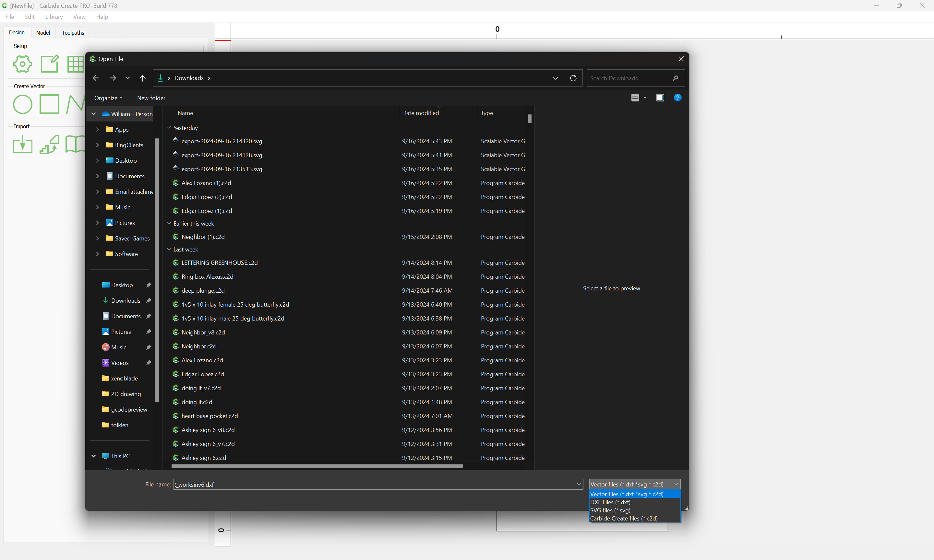Toggle the preview pane icon
Image resolution: width=934 pixels, height=560 pixels.
coord(660,98)
